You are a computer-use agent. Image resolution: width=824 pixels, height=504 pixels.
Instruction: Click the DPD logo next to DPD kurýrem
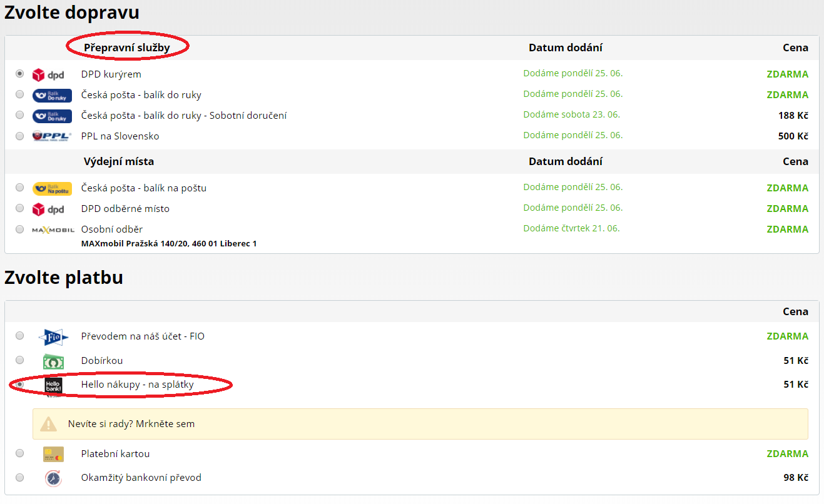click(x=48, y=74)
